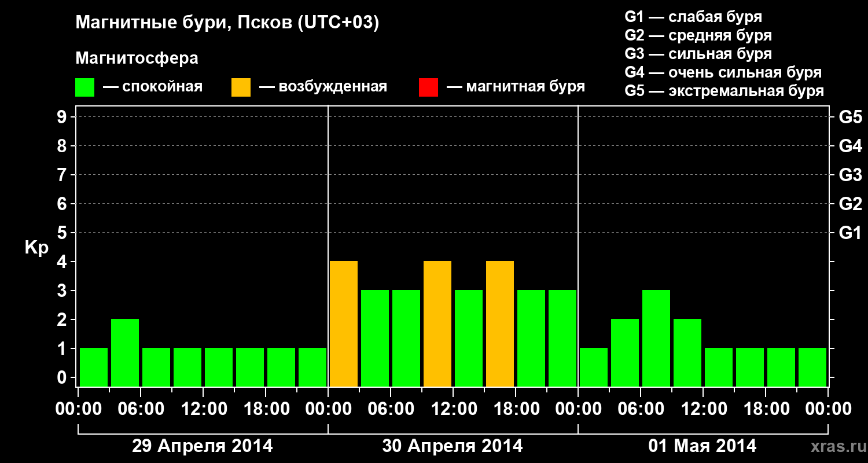Click the «01 Мая 2014» date label
868x463 pixels.
[703, 446]
